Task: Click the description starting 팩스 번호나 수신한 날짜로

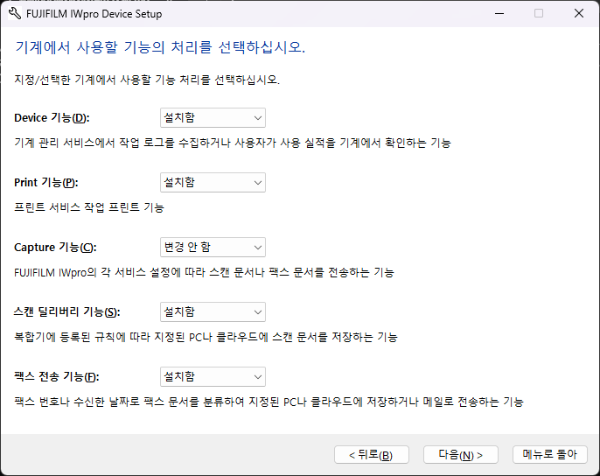Action: pos(269,402)
